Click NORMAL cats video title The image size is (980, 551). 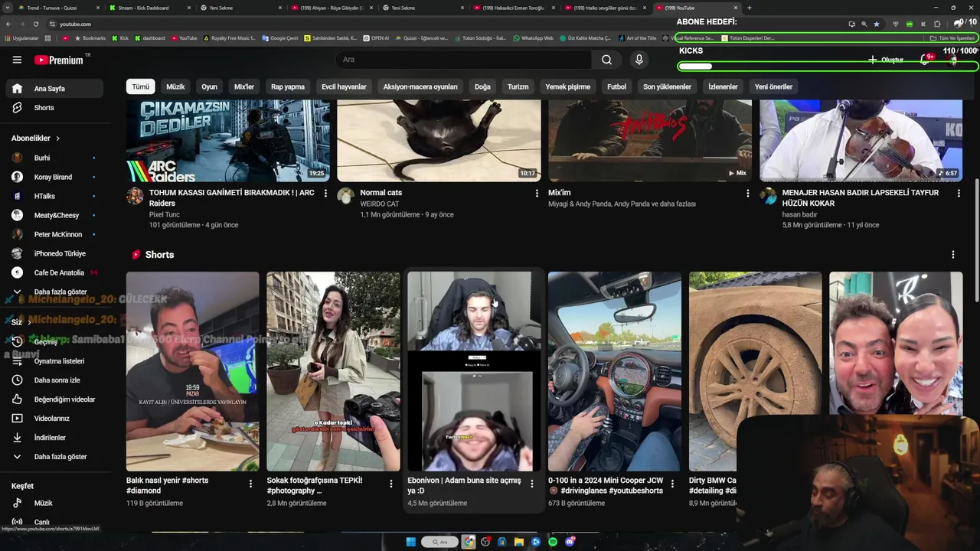click(381, 193)
